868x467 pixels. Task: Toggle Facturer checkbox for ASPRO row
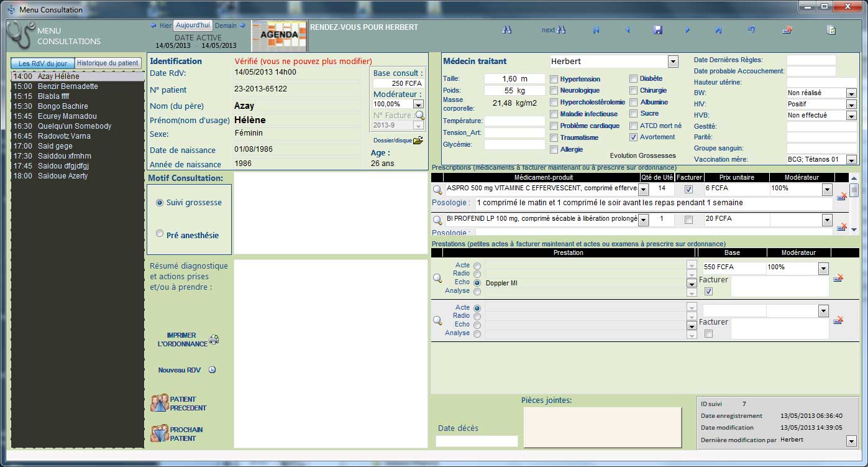[x=688, y=190]
